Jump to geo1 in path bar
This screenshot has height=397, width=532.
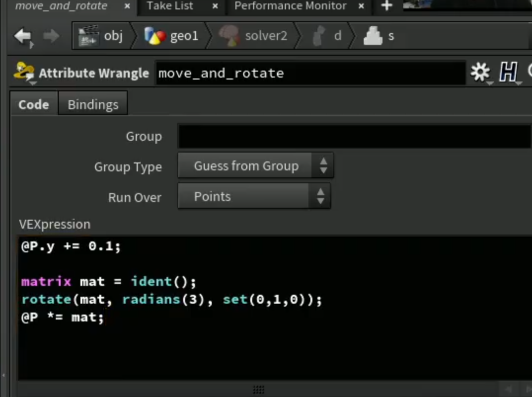pyautogui.click(x=171, y=36)
